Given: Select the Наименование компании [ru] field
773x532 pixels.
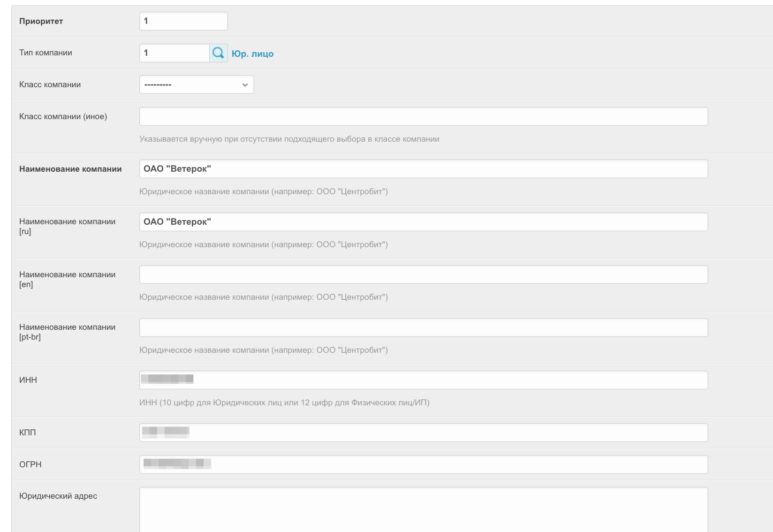Looking at the screenshot, I should click(423, 222).
